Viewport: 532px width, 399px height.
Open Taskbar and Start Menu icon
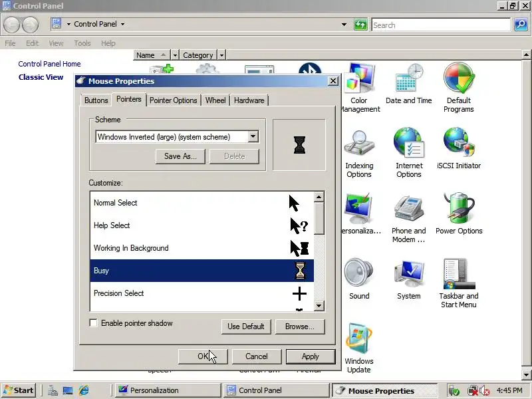459,283
